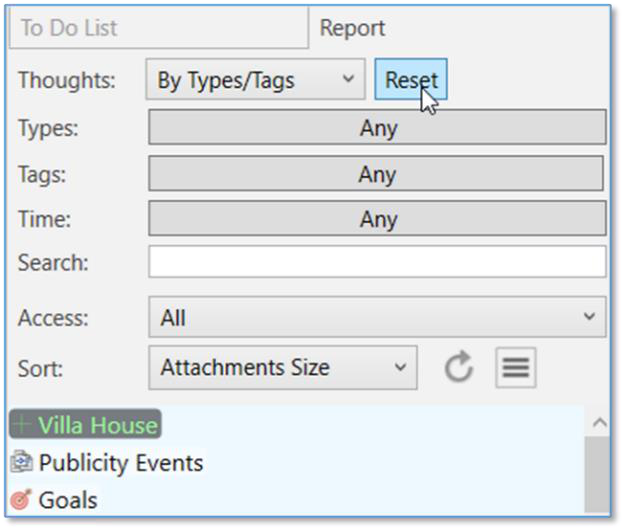Click the refresh report icon
This screenshot has width=624, height=530.
coord(458,368)
